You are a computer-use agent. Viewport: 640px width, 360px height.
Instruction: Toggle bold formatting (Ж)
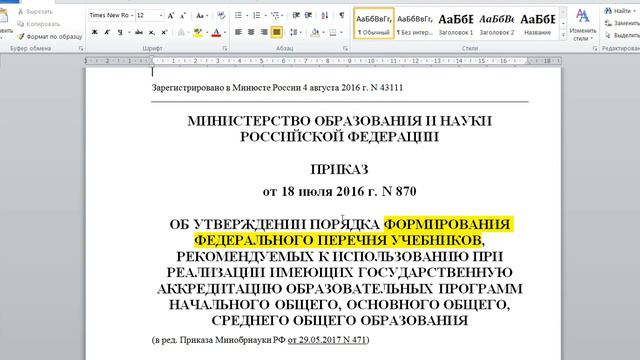(94, 32)
